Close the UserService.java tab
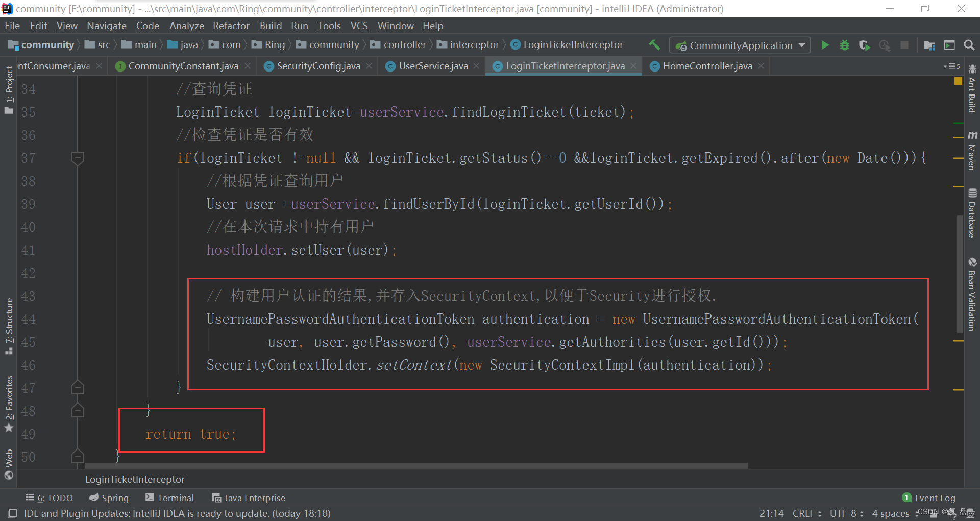 [x=476, y=66]
